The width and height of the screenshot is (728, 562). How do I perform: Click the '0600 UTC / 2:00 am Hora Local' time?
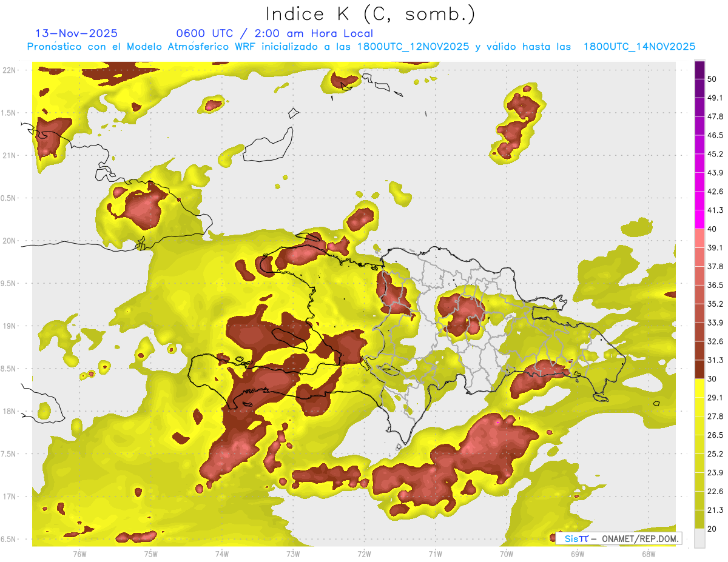(x=274, y=33)
